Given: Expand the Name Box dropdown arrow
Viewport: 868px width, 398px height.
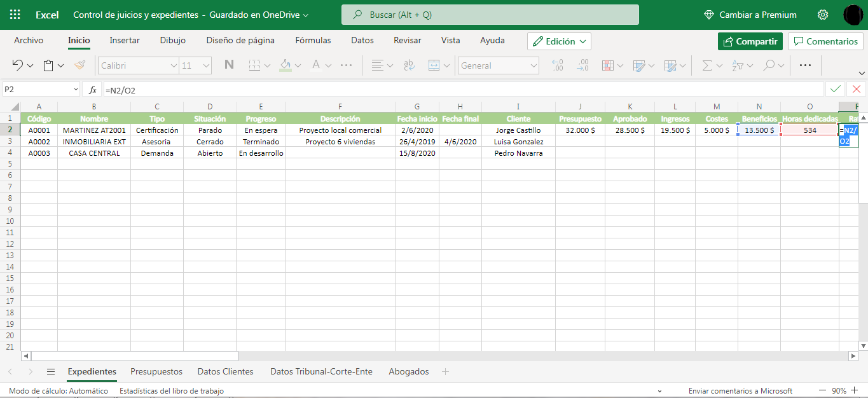Looking at the screenshot, I should pyautogui.click(x=76, y=90).
